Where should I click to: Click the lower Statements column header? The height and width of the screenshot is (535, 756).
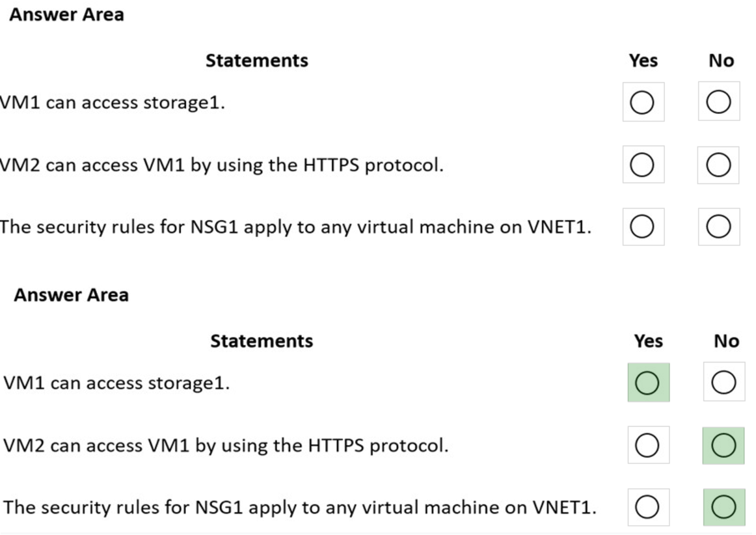tap(262, 341)
